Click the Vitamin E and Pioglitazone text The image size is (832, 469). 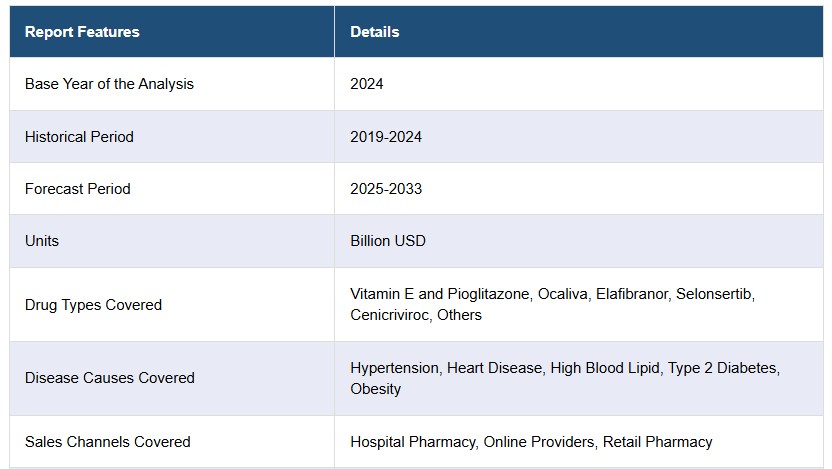tap(440, 294)
